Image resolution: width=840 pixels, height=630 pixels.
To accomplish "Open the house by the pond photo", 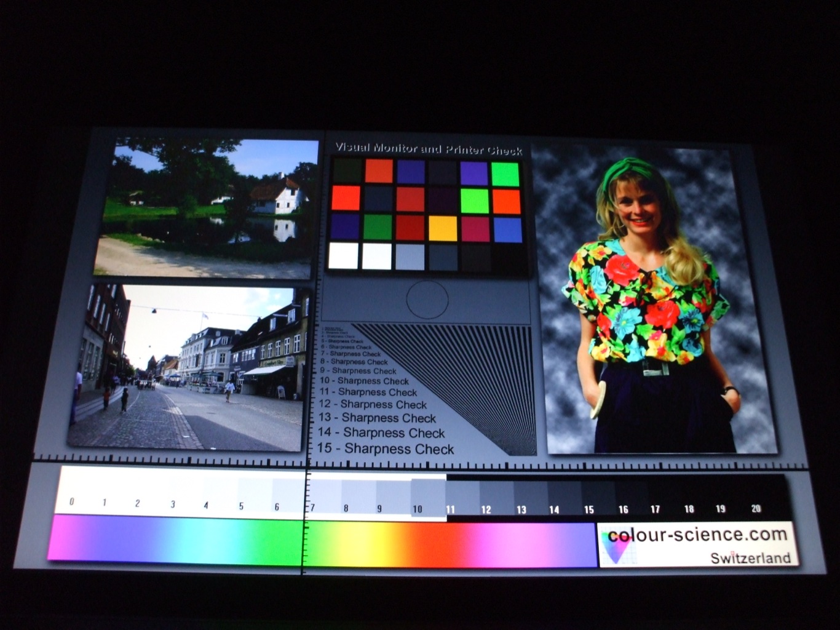I will (x=206, y=207).
